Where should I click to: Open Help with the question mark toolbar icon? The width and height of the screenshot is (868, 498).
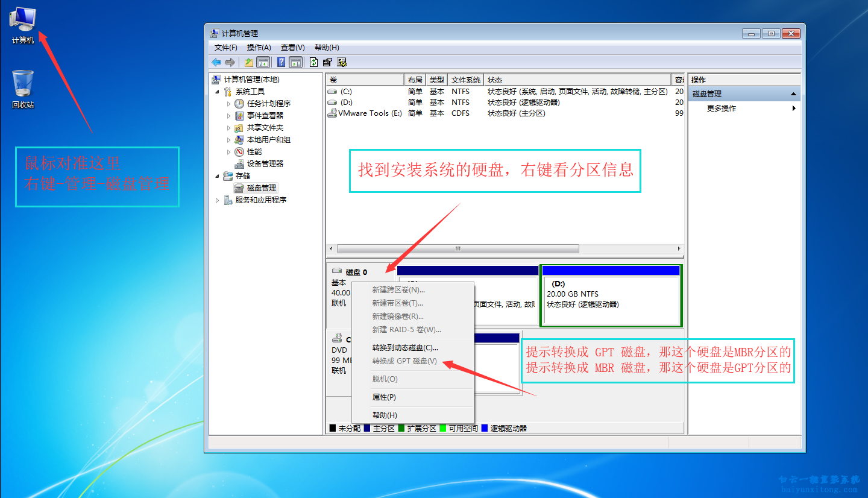(x=280, y=61)
